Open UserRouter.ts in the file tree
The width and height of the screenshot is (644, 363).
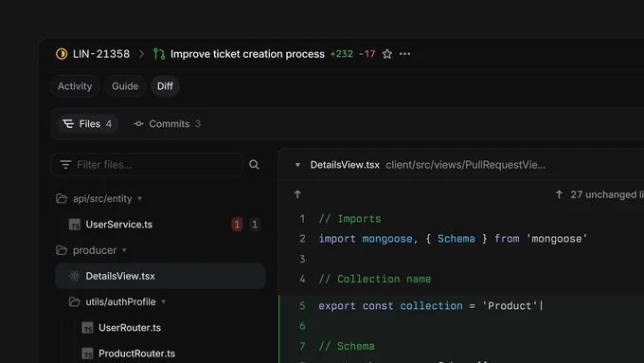tap(130, 328)
